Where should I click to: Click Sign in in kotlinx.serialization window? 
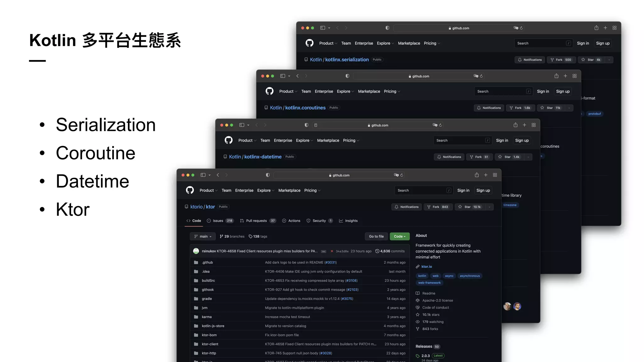click(x=583, y=43)
